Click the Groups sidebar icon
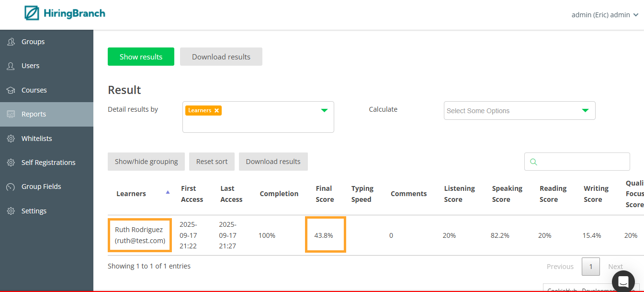Viewport: 644px width, 292px height. [11, 42]
